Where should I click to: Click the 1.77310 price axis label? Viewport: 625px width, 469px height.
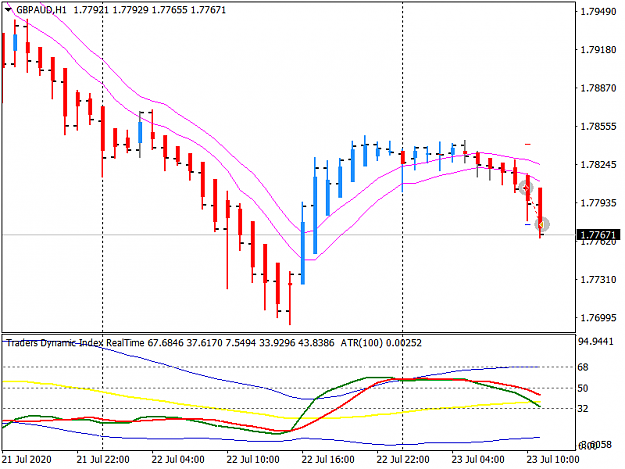pyautogui.click(x=598, y=279)
